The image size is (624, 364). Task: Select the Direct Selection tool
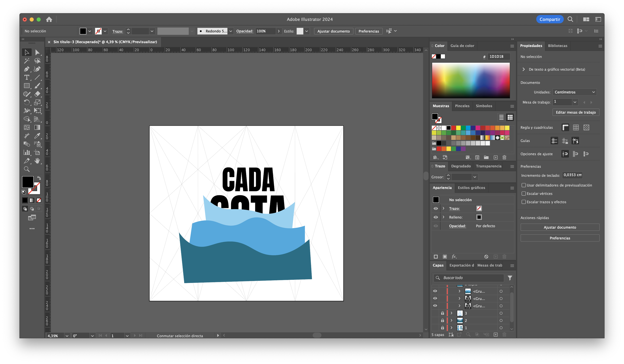37,52
